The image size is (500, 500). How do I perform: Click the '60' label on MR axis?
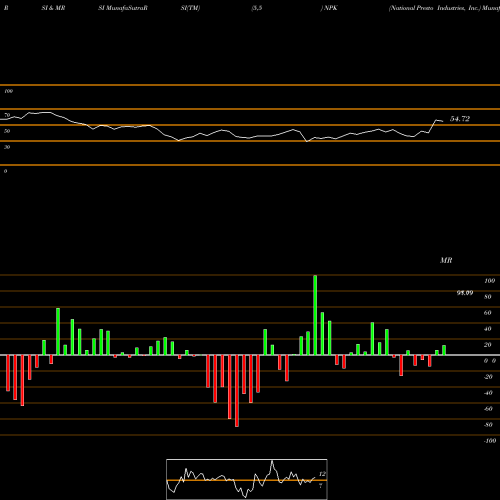[488, 313]
